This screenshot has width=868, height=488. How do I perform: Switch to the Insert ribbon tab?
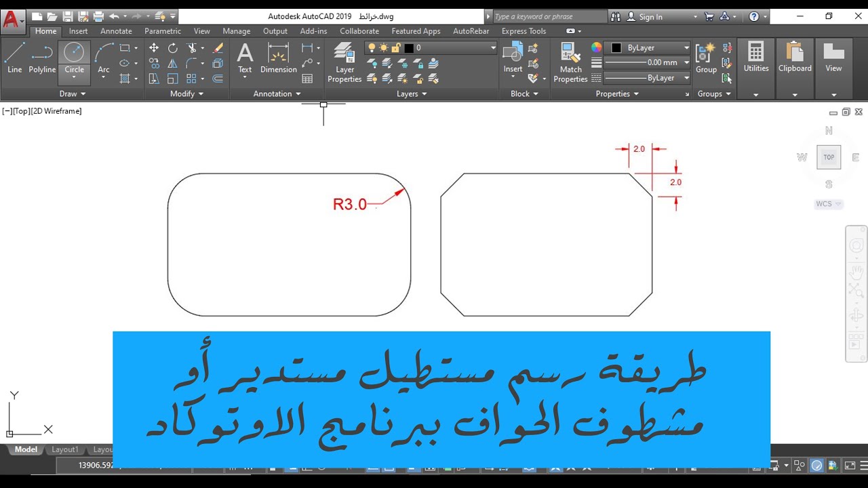coord(78,31)
